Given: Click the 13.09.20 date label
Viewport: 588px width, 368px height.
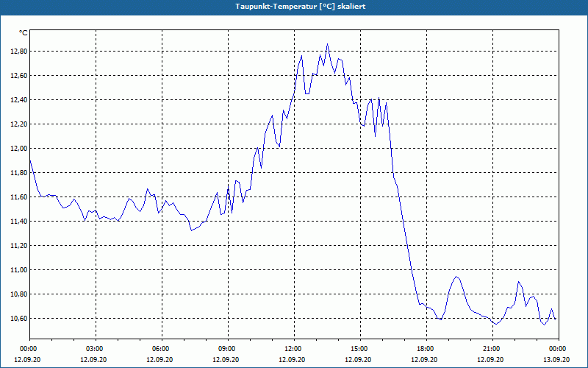Looking at the screenshot, I should tap(556, 360).
